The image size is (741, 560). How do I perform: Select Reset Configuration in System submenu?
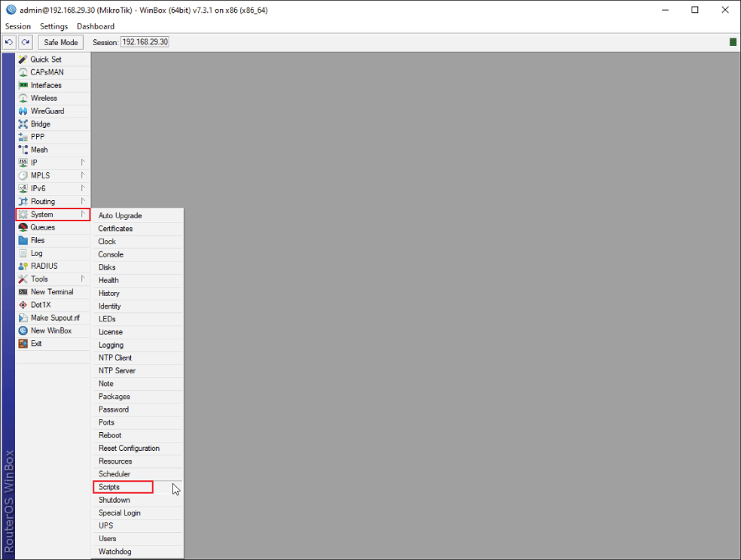pos(129,449)
